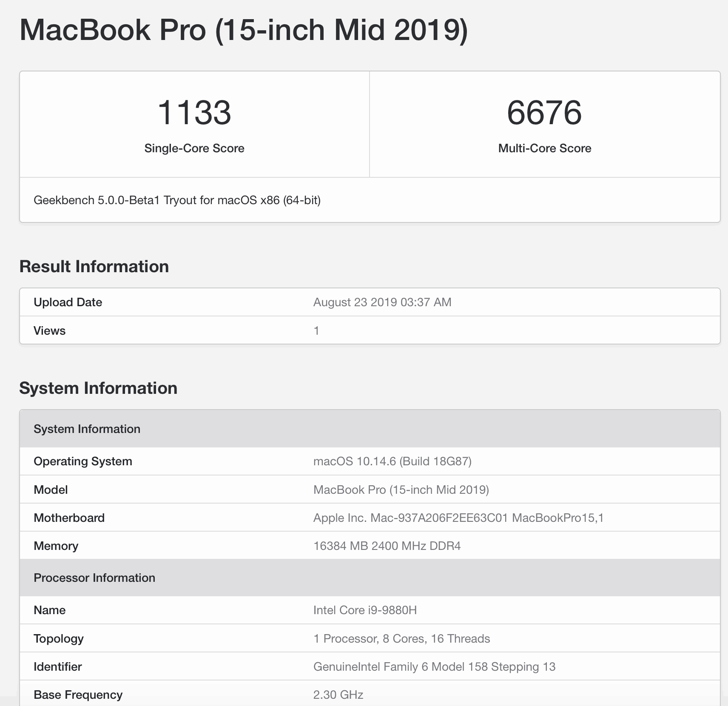Click the 16384 MB memory value
Viewport: 728px width, 706px height.
(387, 546)
